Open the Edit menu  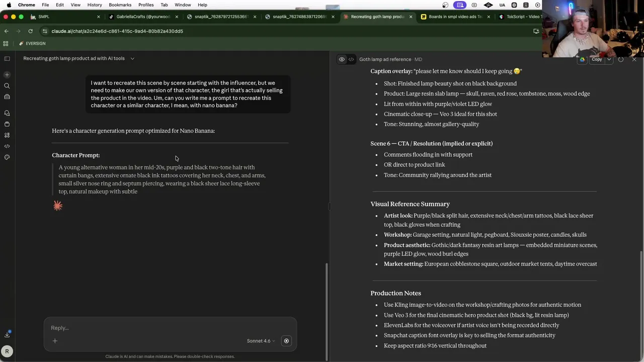pyautogui.click(x=60, y=5)
